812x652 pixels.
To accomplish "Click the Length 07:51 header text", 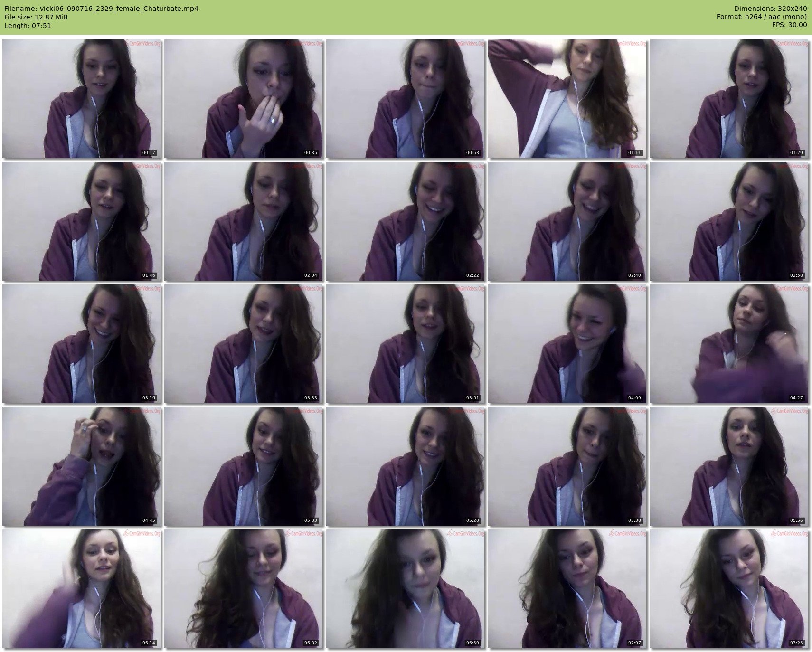I will click(x=28, y=26).
